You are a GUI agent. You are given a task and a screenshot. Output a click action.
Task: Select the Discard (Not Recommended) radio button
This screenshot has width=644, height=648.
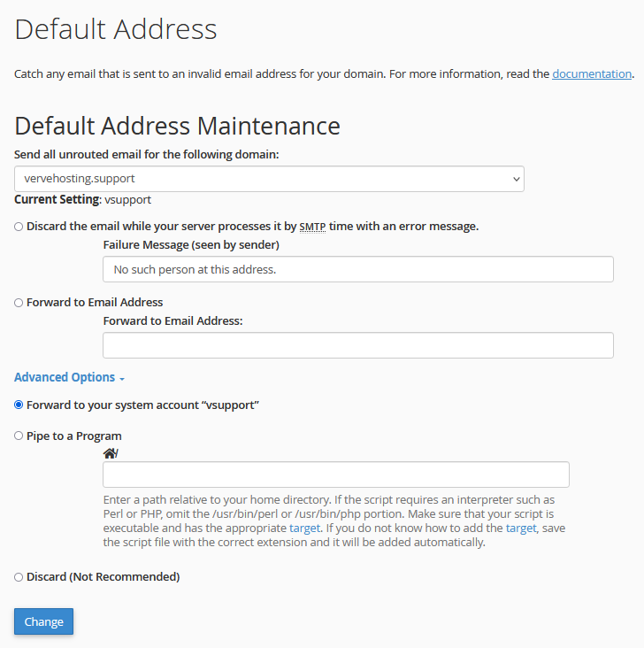click(19, 577)
